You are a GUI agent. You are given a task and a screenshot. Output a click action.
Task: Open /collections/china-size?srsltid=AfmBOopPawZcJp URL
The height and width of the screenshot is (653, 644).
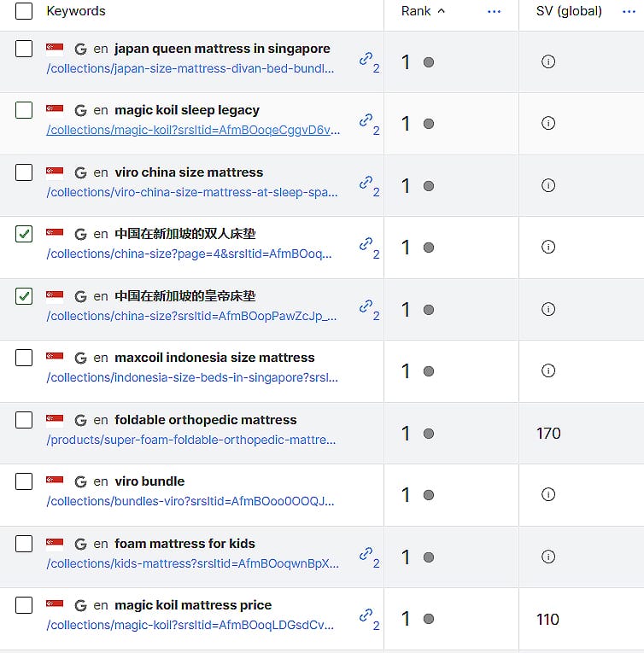point(191,316)
